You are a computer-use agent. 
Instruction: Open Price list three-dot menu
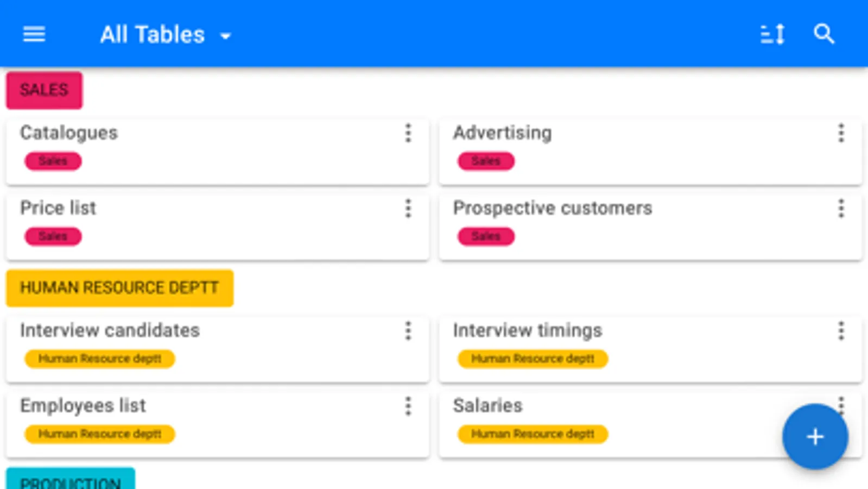[x=408, y=209]
